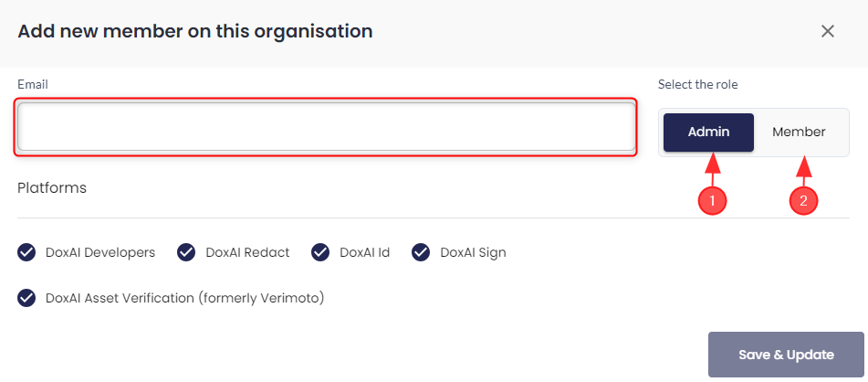Click the red annotation marker numbered 1

click(x=712, y=202)
